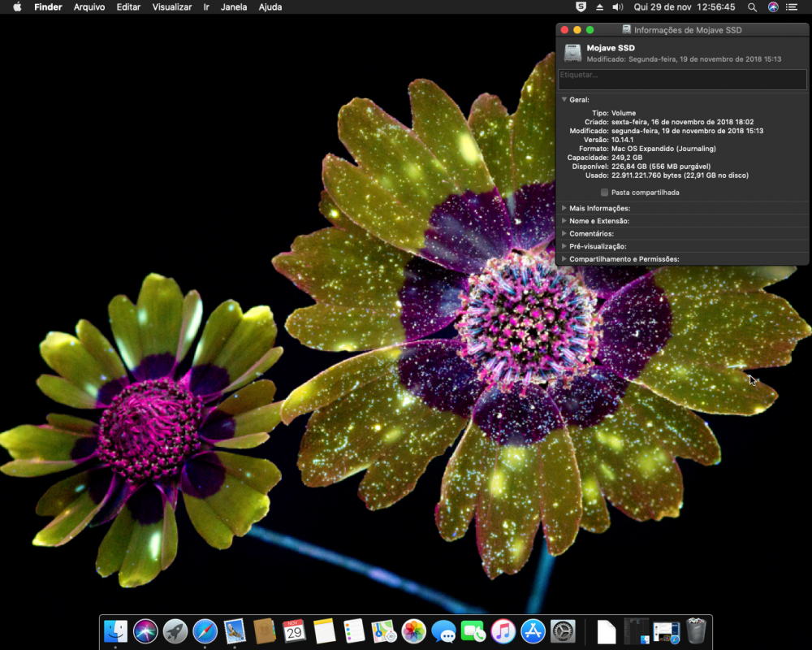Open dark minimized window thumbnail in Dock
The width and height of the screenshot is (812, 650).
pyautogui.click(x=637, y=630)
